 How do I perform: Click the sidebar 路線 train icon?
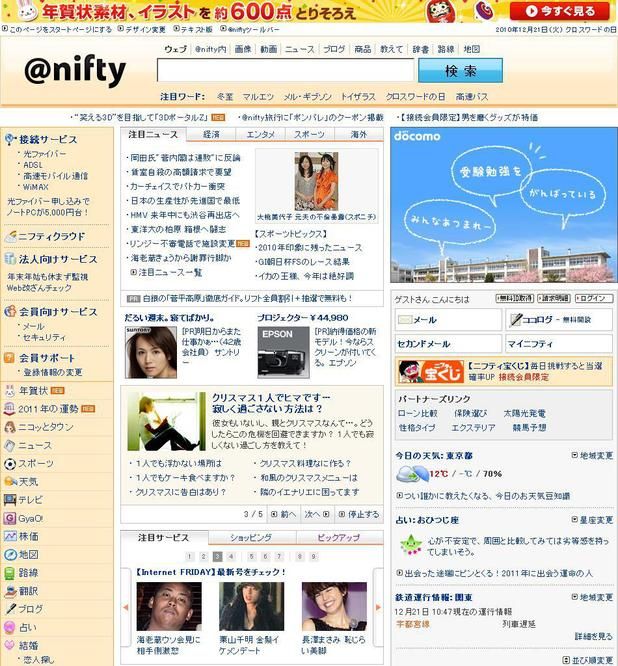click(9, 573)
